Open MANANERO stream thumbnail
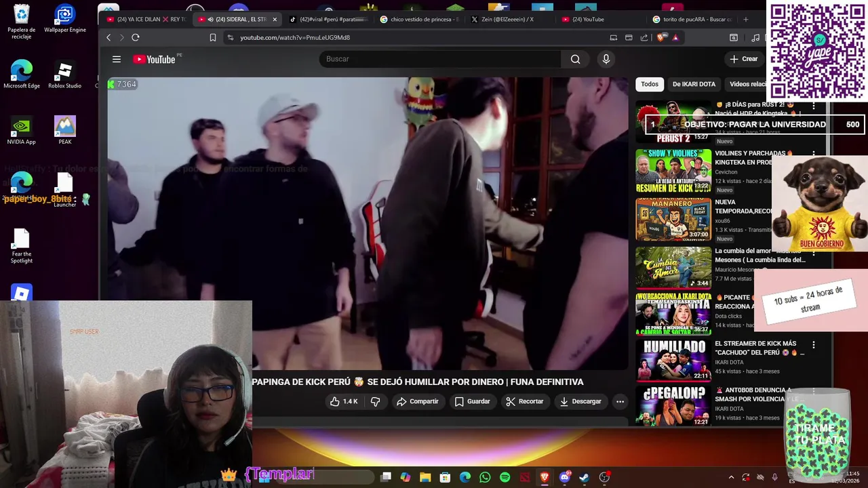Image resolution: width=868 pixels, height=488 pixels. [673, 219]
